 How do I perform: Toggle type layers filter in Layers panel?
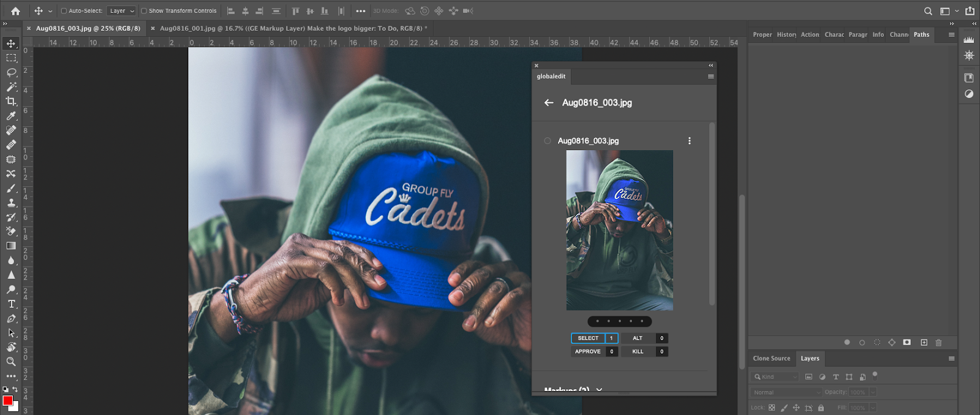click(x=835, y=377)
